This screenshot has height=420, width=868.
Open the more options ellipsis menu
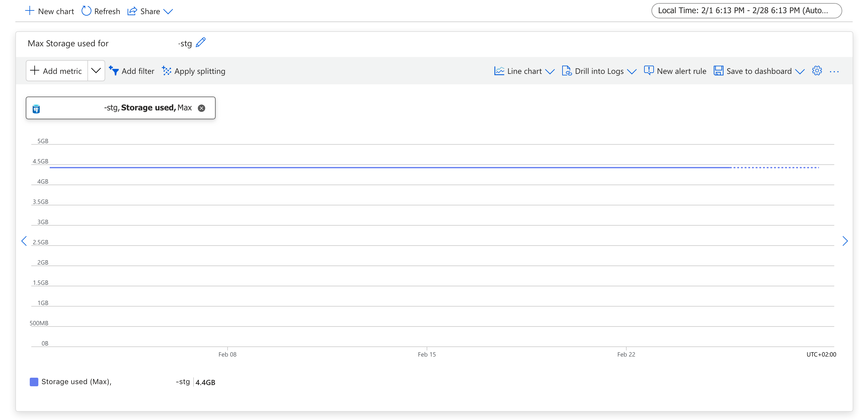[834, 71]
